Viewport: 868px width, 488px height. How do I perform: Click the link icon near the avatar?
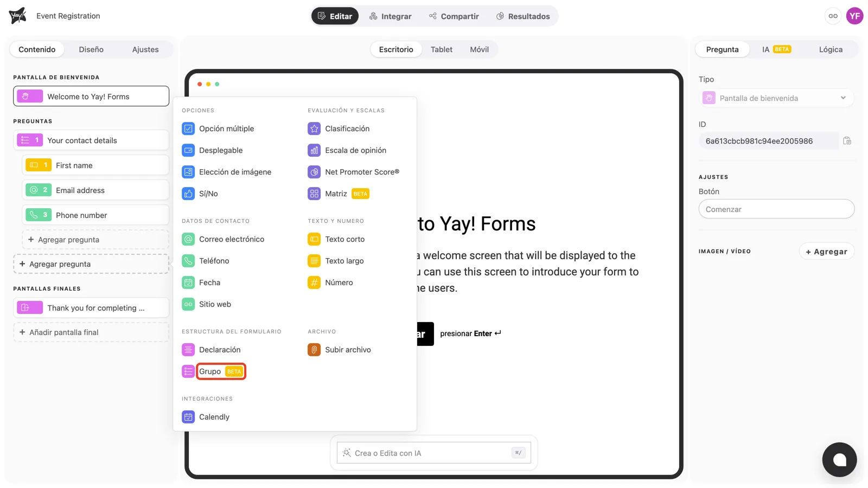pyautogui.click(x=833, y=16)
